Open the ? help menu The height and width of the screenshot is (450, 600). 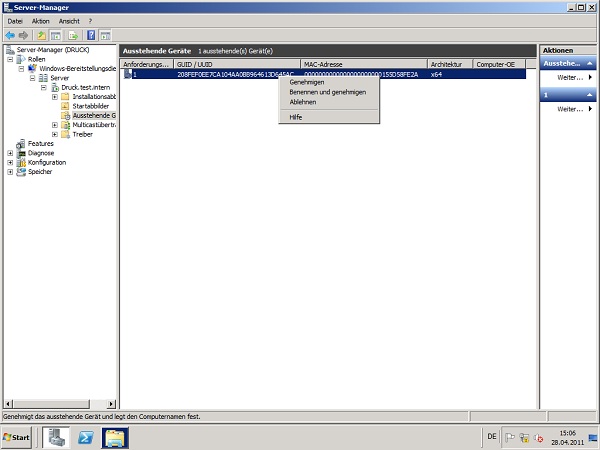(90, 21)
